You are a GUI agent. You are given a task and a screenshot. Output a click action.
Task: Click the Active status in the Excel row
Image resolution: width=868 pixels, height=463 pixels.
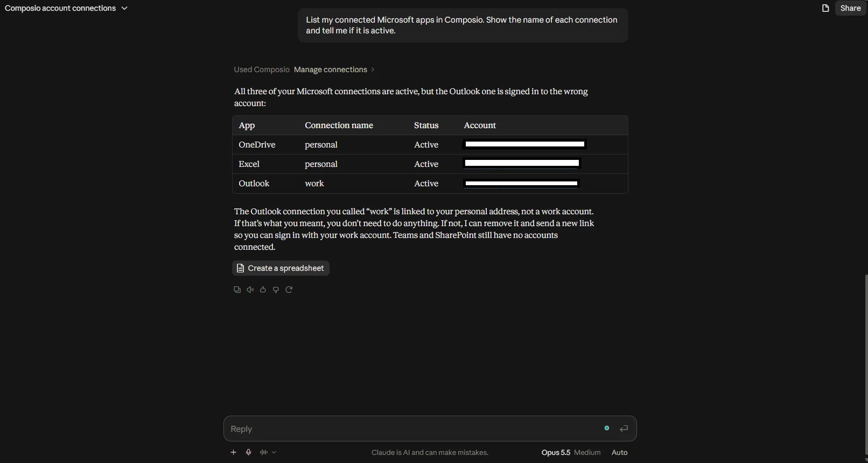click(426, 164)
